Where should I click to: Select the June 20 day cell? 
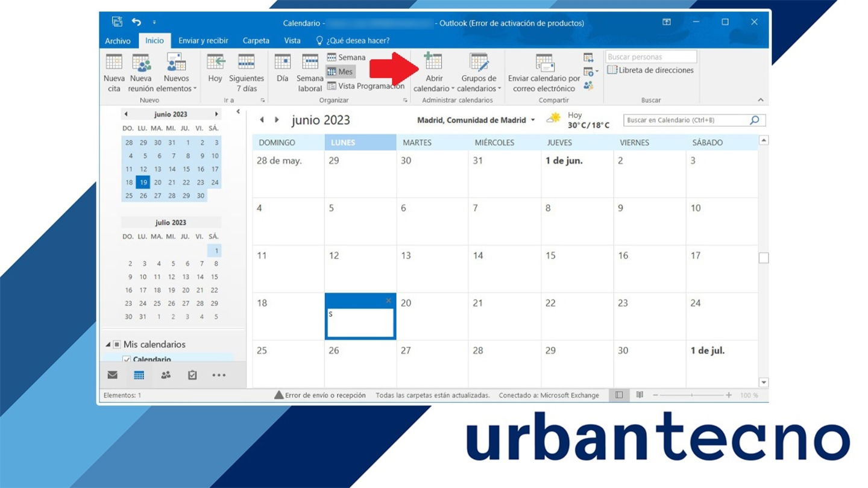point(432,316)
